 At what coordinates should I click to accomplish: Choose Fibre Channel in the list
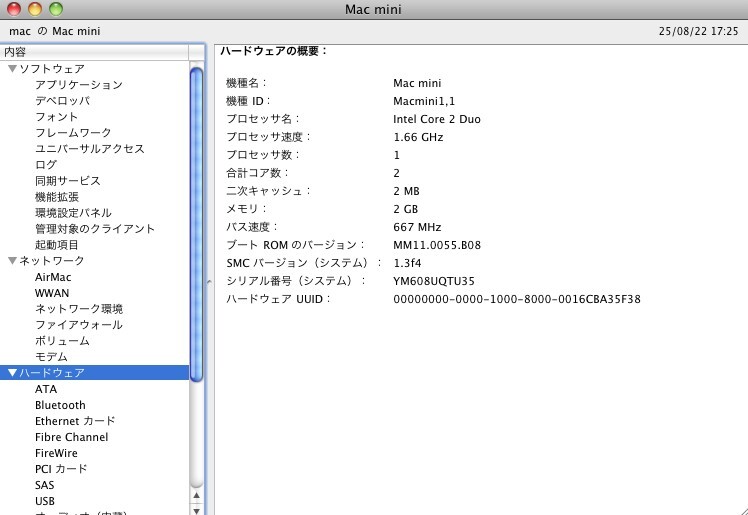tap(72, 437)
